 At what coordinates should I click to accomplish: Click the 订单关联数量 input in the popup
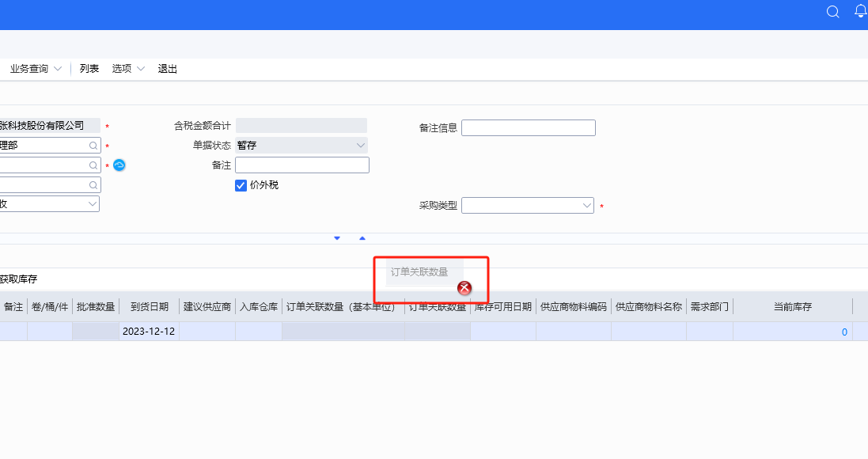click(421, 271)
